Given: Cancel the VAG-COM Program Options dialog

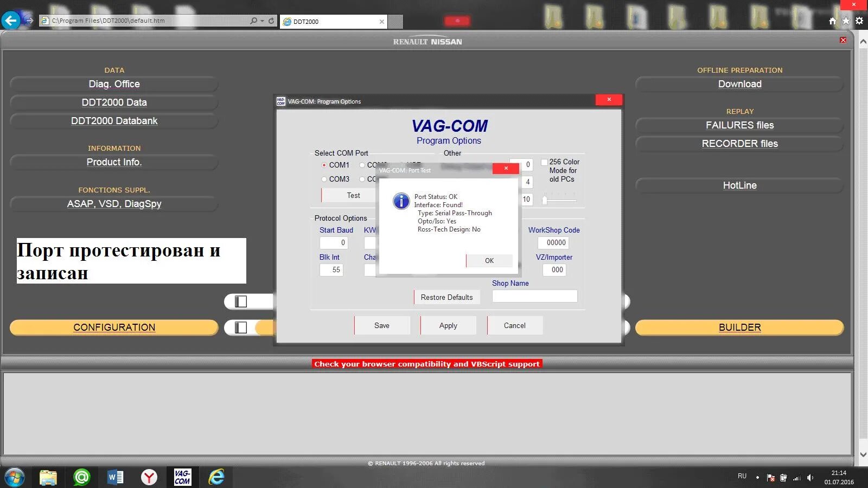Looking at the screenshot, I should [x=515, y=325].
